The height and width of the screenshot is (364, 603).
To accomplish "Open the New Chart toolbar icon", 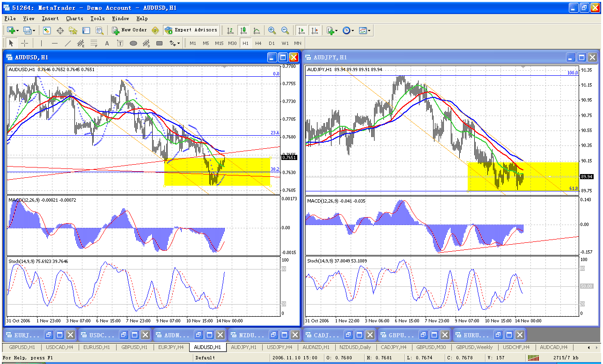I will click(10, 30).
